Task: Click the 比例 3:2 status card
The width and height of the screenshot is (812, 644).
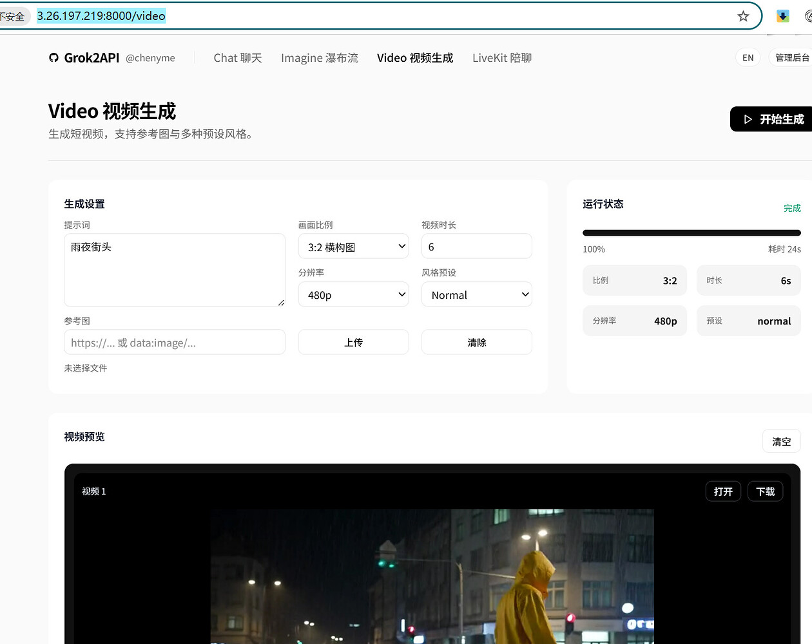Action: [635, 280]
